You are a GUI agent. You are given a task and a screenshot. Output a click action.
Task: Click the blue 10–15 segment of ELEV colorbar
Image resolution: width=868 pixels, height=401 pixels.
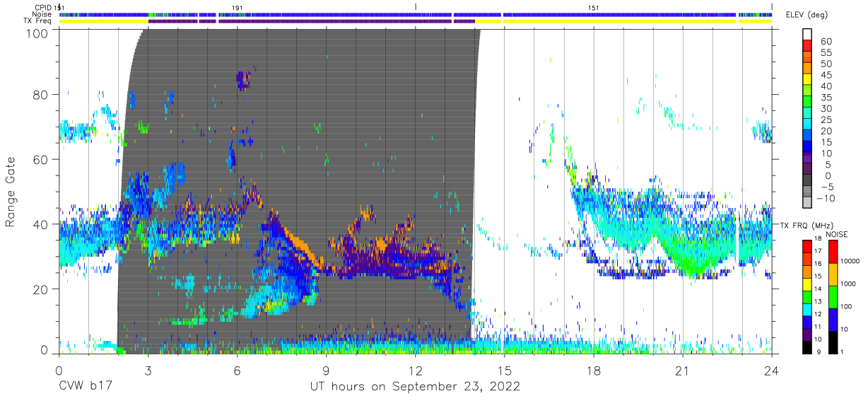(807, 148)
